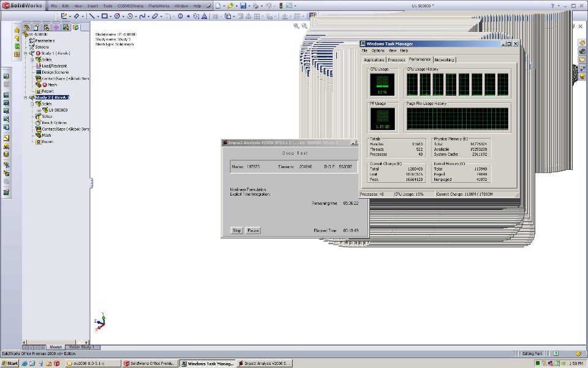Click SolidWorks Office Premium taskbar button

(150, 364)
